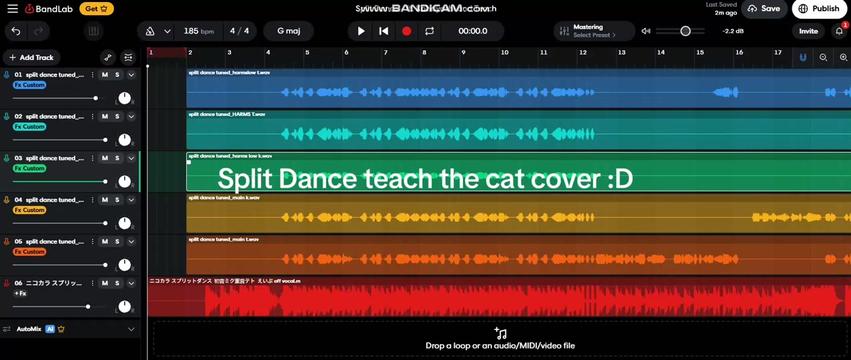This screenshot has width=851, height=360.
Task: Expand track 04 chevron
Action: [x=131, y=200]
